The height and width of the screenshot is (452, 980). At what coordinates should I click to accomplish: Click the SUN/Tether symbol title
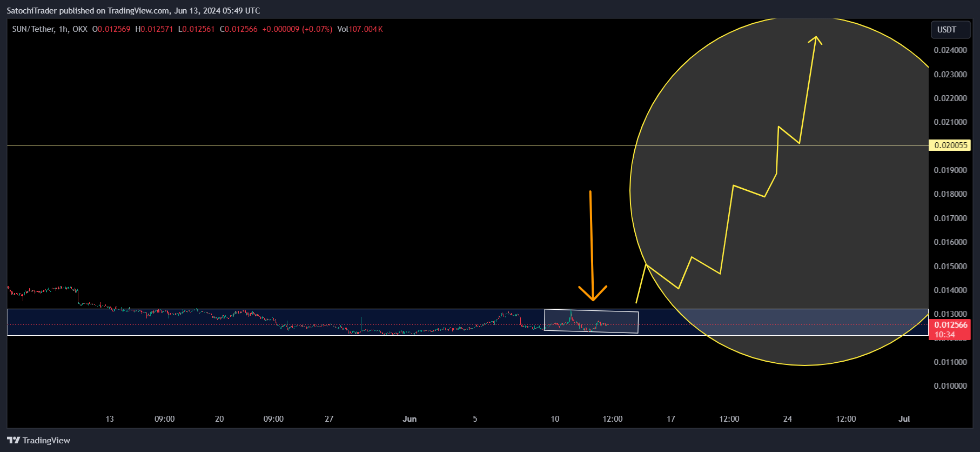click(33, 29)
